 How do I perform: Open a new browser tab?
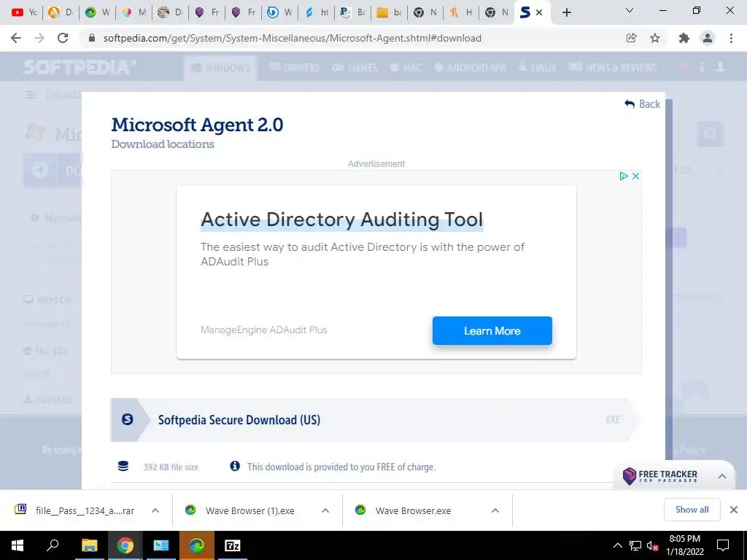tap(566, 13)
